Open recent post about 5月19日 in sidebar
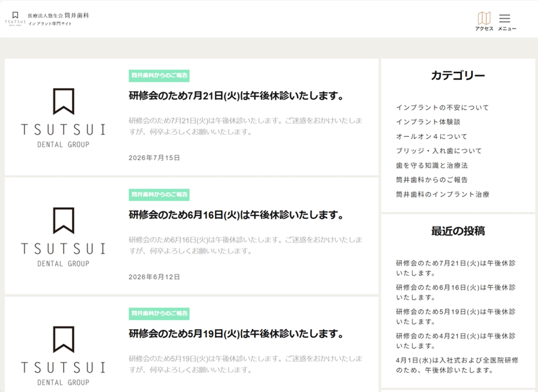Screen dimensions: 538x392 click(456, 317)
